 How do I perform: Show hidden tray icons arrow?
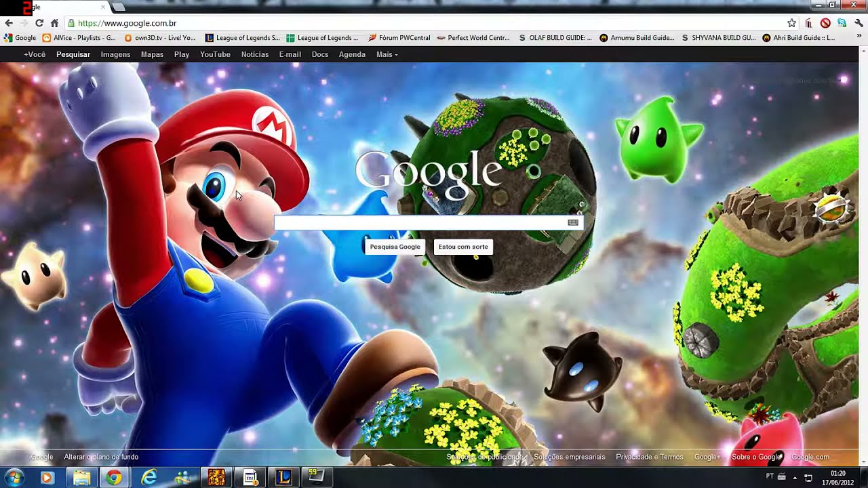(x=794, y=478)
